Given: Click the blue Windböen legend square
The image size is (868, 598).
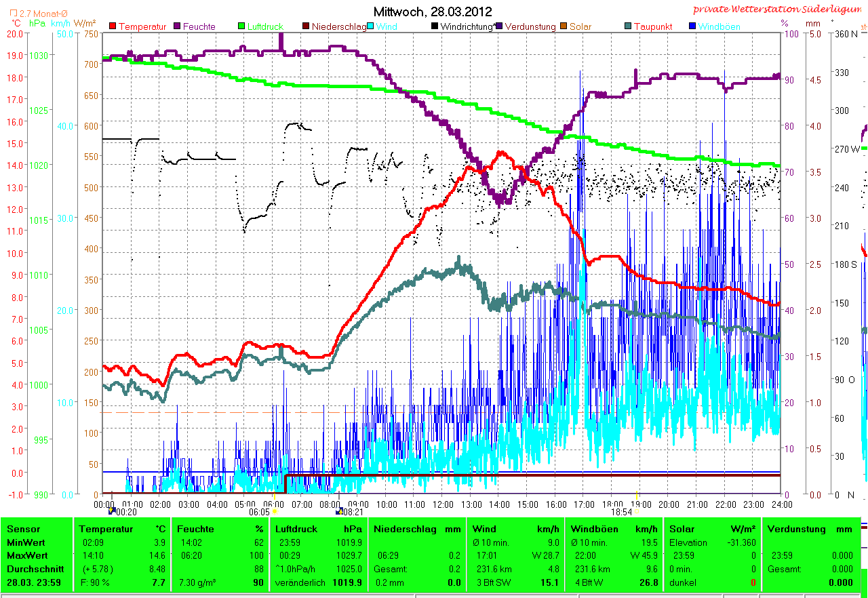Looking at the screenshot, I should (692, 26).
